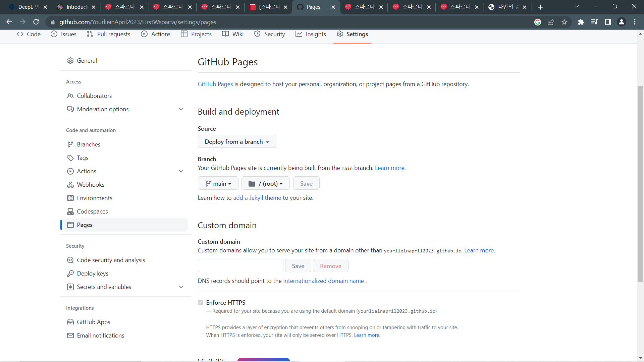Click the Environments server icon
The image size is (644, 362).
click(x=70, y=198)
